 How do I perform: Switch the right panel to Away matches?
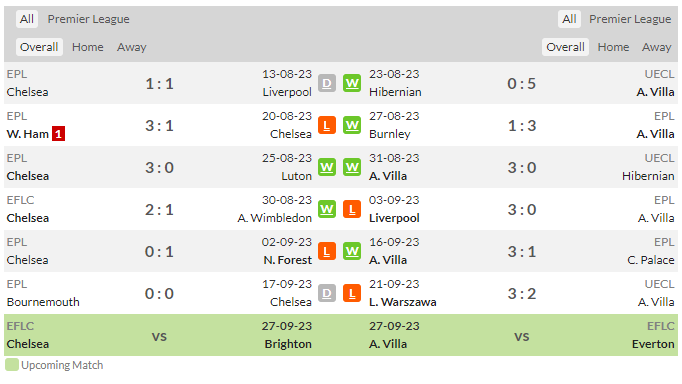(656, 47)
